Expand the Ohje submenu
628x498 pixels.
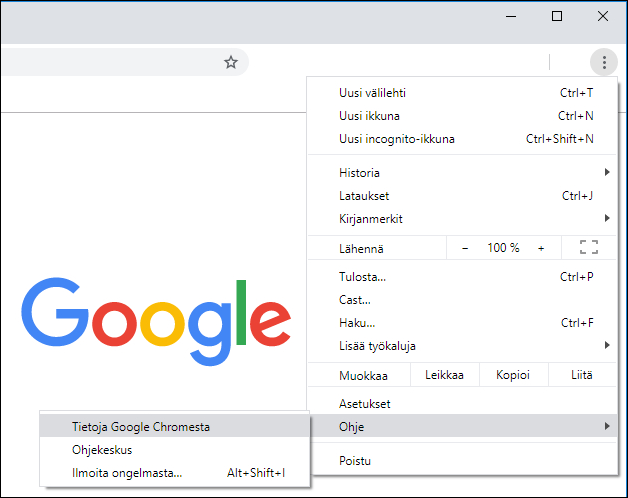pyautogui.click(x=463, y=426)
